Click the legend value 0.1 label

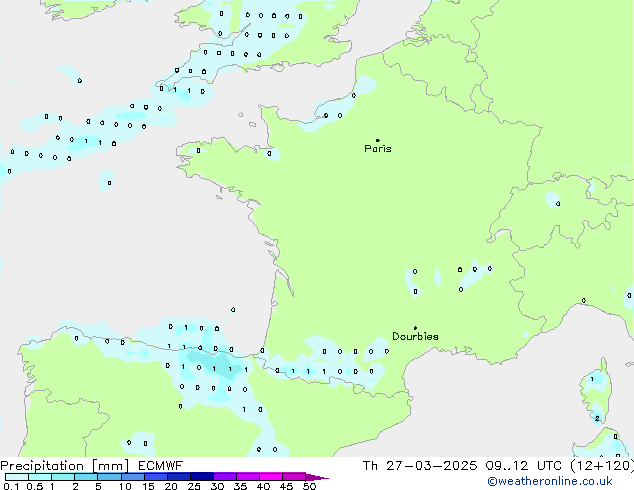11,486
